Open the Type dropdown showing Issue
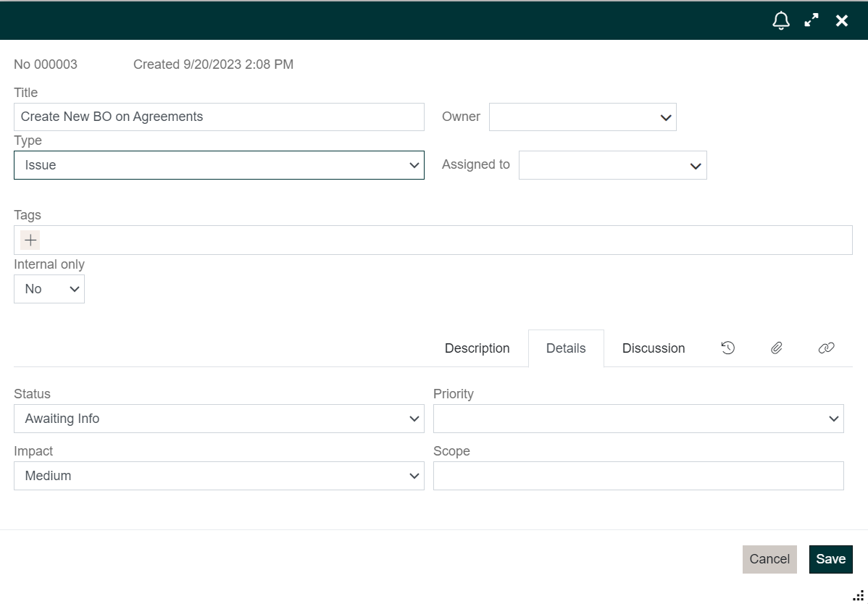 (219, 165)
